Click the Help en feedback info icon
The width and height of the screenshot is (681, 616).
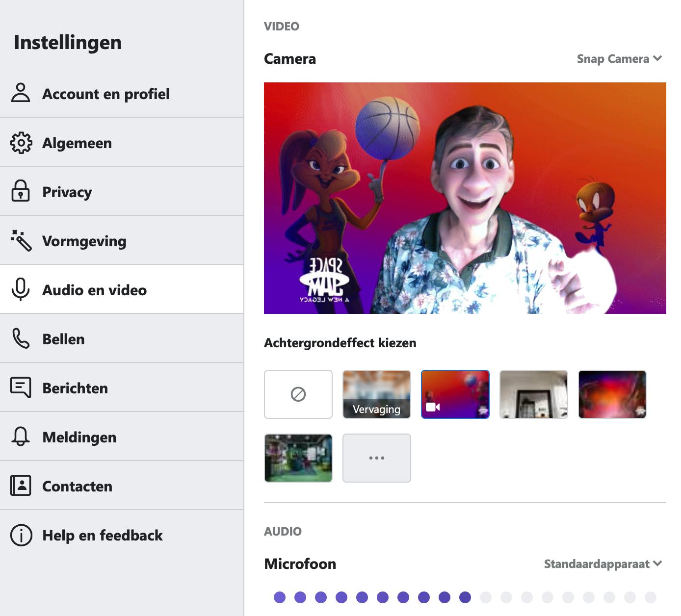point(21,535)
